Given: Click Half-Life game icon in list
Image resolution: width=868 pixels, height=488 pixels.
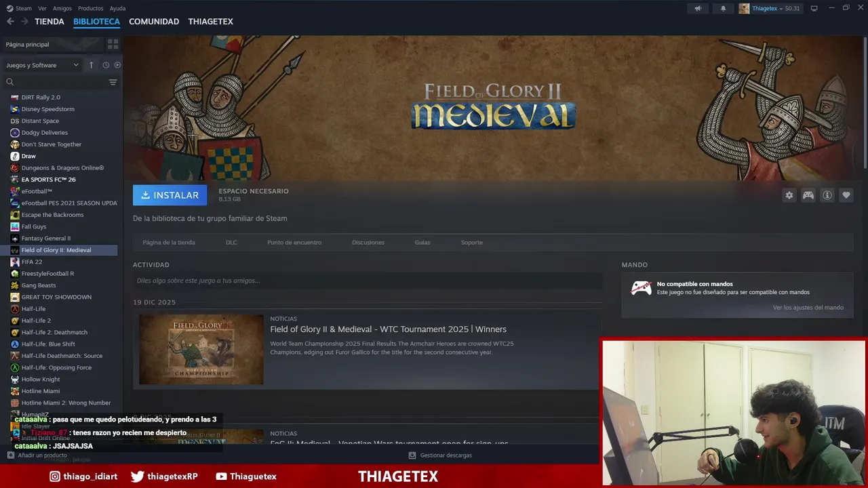Looking at the screenshot, I should point(15,308).
